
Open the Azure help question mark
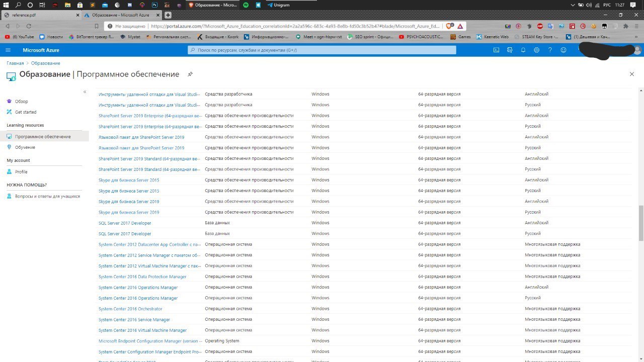pos(550,50)
